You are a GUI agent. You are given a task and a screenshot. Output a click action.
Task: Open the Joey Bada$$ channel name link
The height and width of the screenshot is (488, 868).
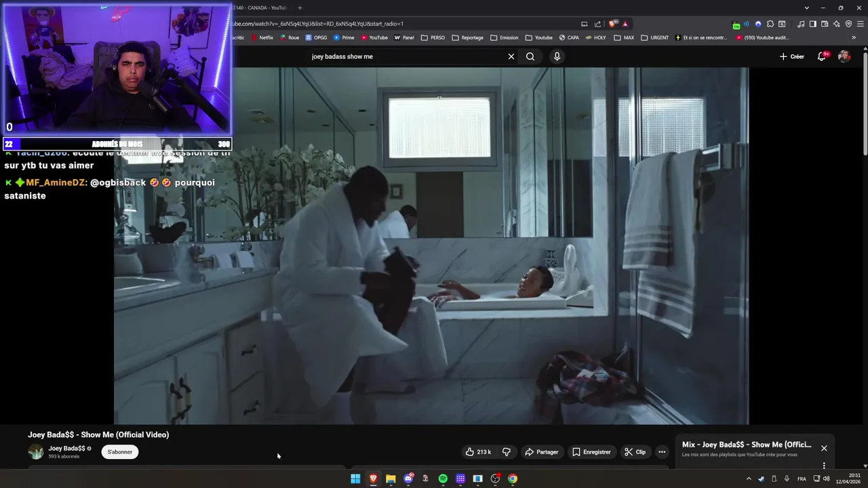pos(66,448)
